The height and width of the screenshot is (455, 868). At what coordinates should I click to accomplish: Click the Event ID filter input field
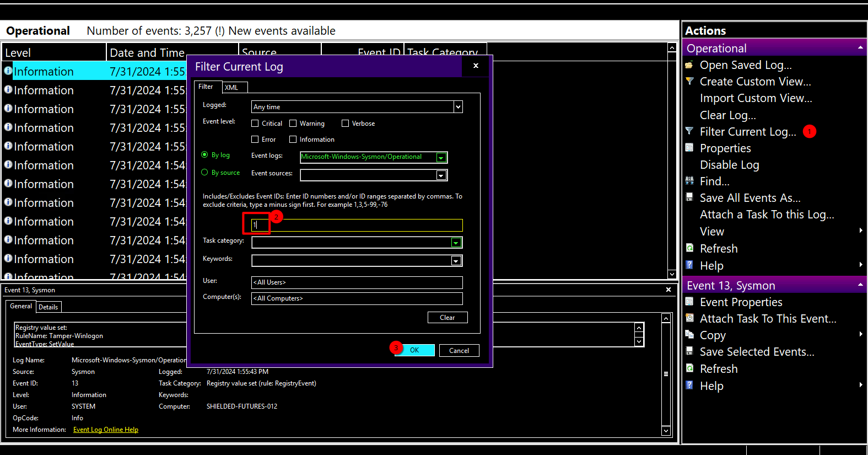357,225
